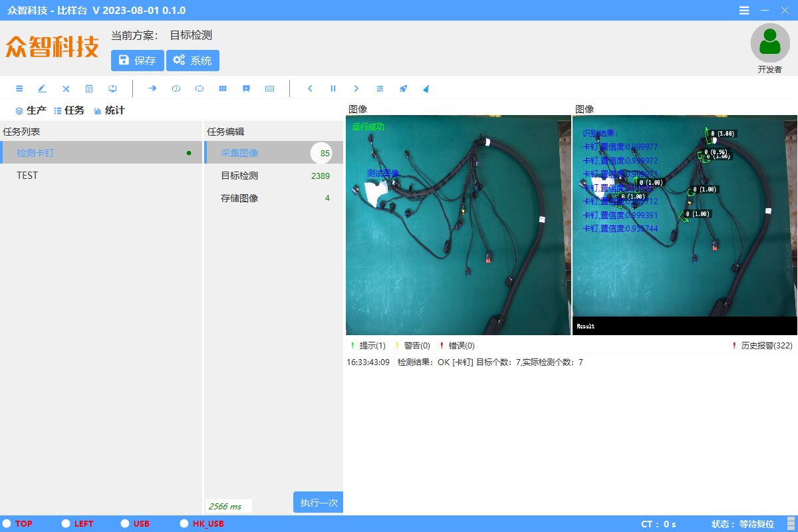Click the clipboard icon in the toolbar
The height and width of the screenshot is (532, 798).
tap(89, 88)
